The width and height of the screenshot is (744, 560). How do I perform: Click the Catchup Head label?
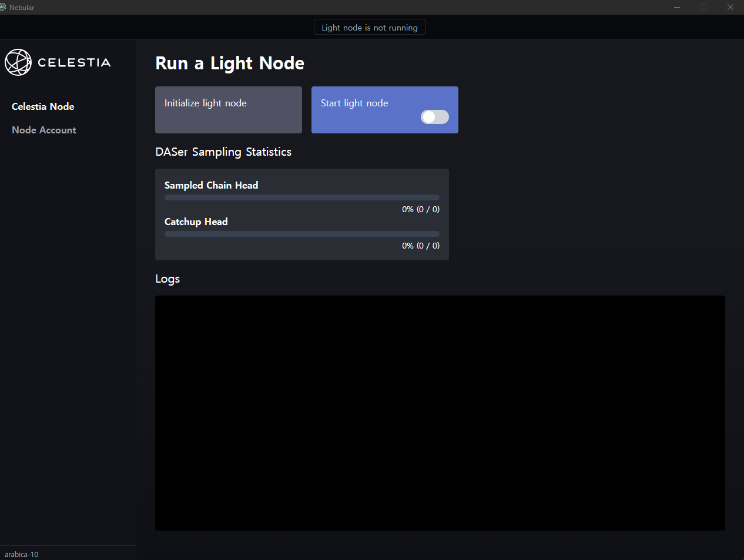(x=196, y=222)
